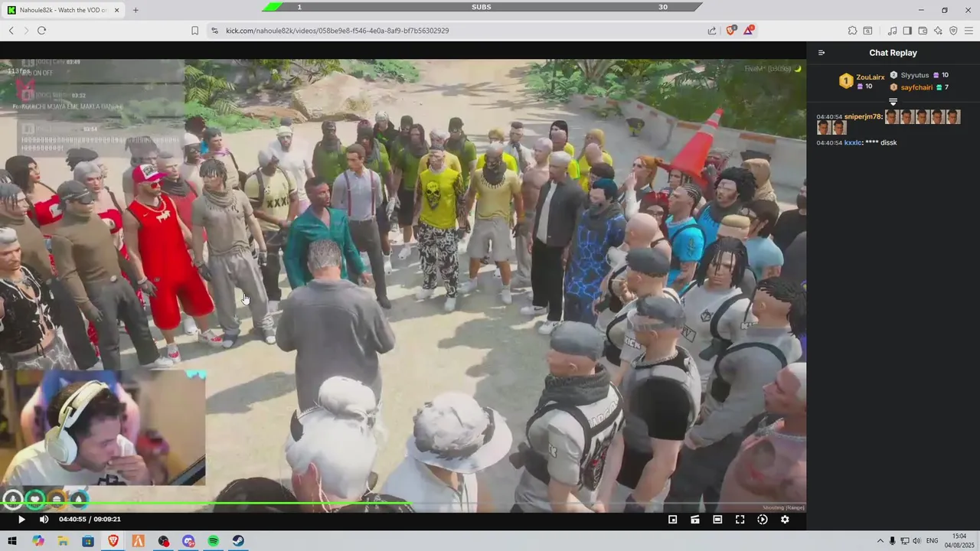Open the system tray volume control
Image resolution: width=980 pixels, height=551 pixels.
[917, 541]
